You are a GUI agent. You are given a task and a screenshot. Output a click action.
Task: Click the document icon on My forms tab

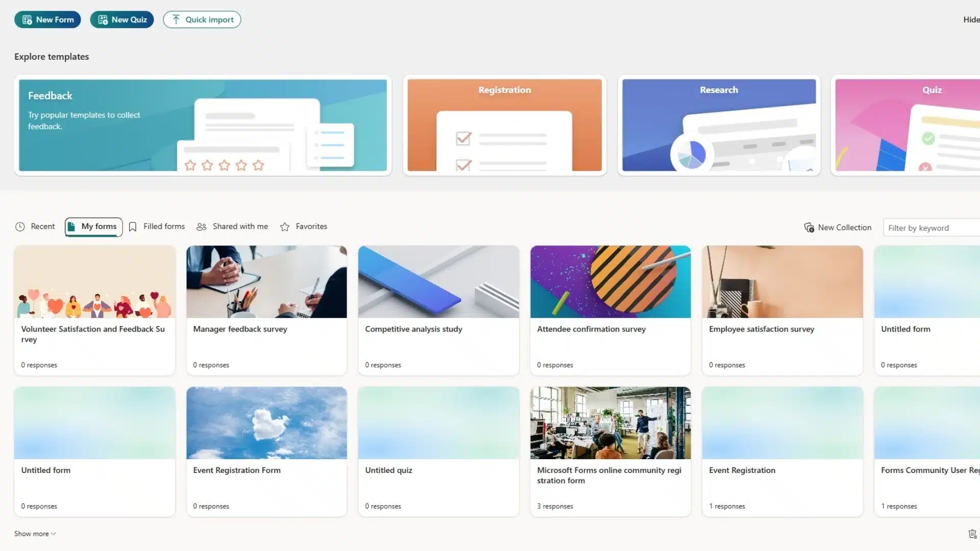(71, 227)
